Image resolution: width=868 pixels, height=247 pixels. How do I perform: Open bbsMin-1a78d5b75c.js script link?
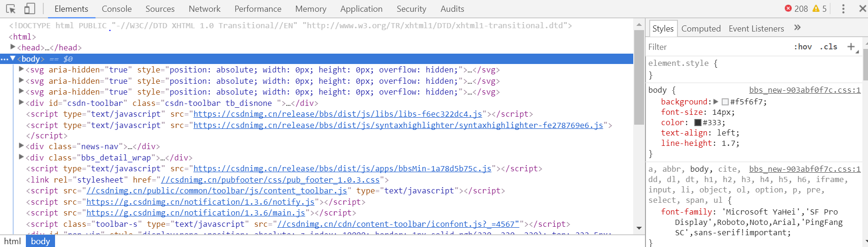point(342,168)
